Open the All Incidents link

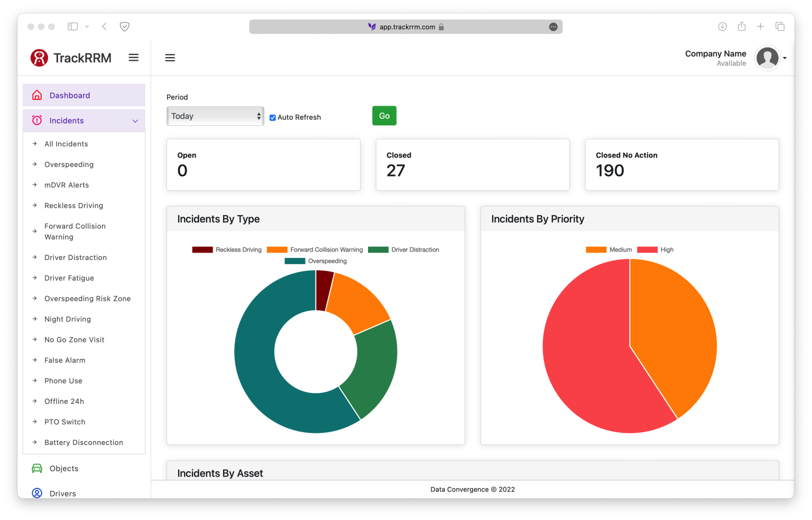click(66, 144)
